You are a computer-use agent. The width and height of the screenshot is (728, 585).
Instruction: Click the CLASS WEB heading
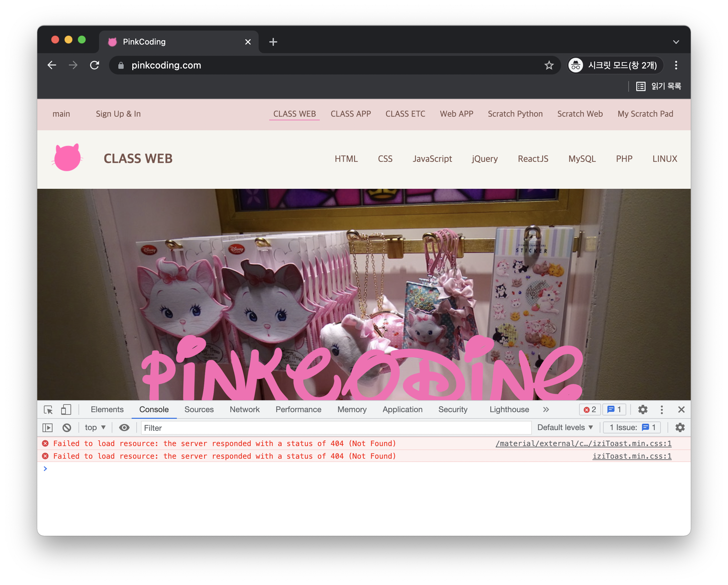coord(138,158)
